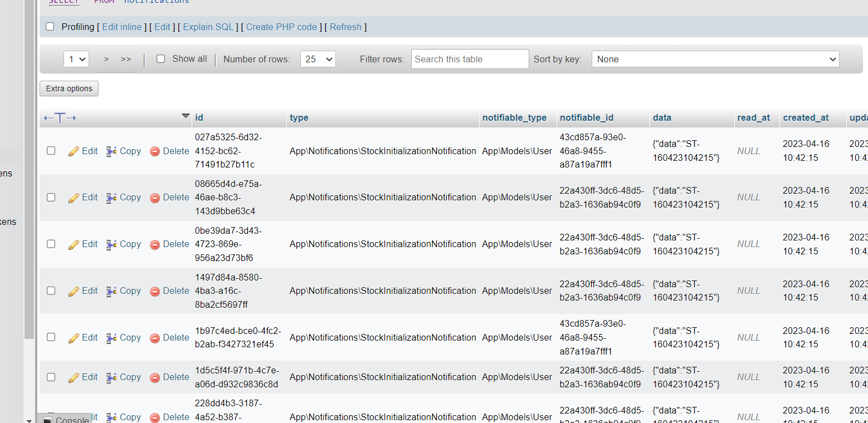Click the type cell for row 08665d4d-e75a
Image resolution: width=868 pixels, height=423 pixels.
383,197
